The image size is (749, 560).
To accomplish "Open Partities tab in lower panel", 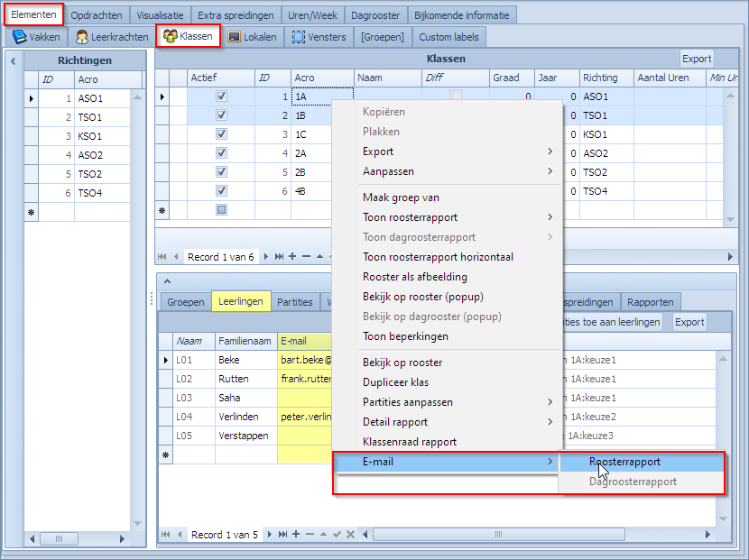I will 295,302.
